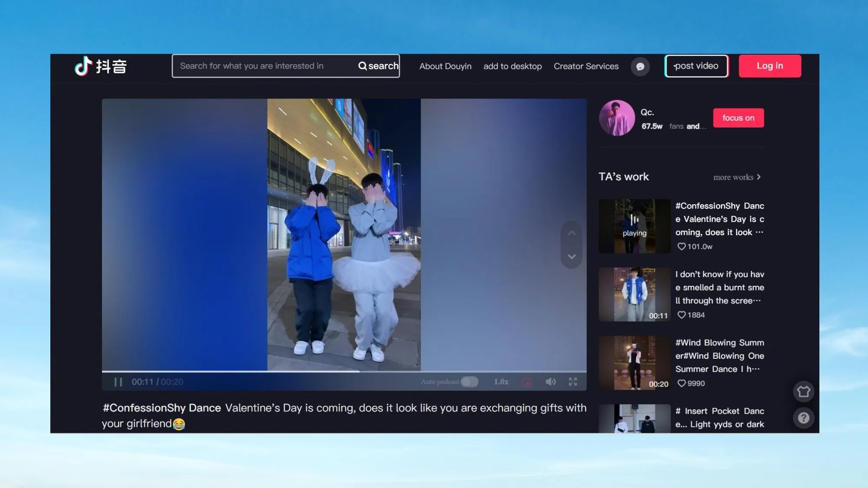The width and height of the screenshot is (868, 488).
Task: Pause the playing video
Action: (118, 382)
